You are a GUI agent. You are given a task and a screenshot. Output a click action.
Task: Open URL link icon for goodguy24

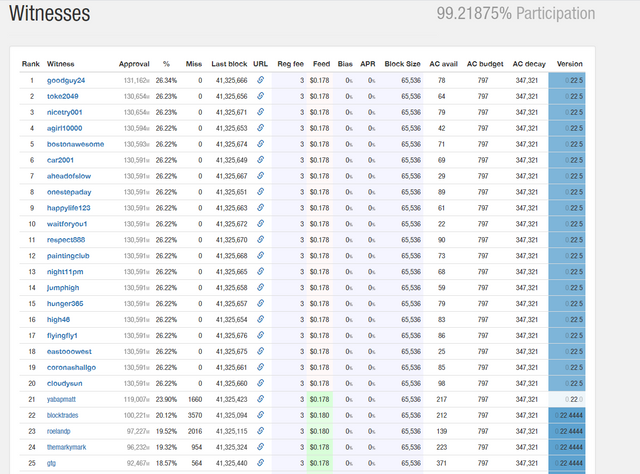coord(260,80)
